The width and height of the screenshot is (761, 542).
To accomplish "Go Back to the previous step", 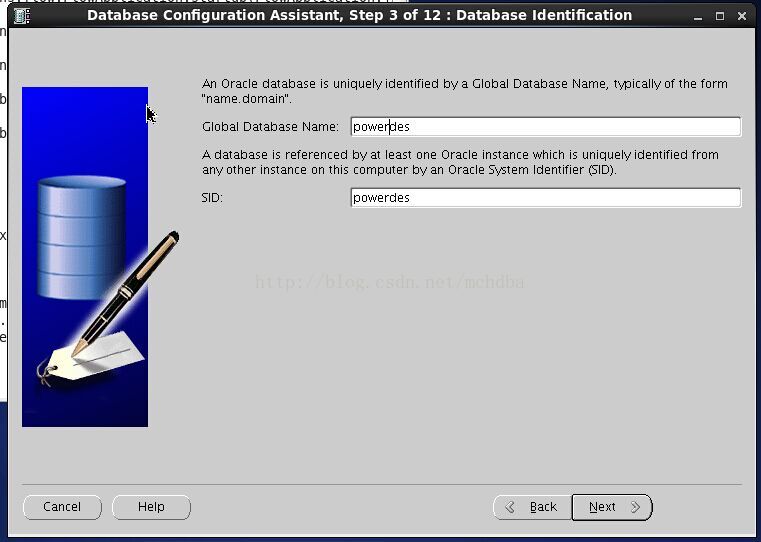I will tap(532, 507).
